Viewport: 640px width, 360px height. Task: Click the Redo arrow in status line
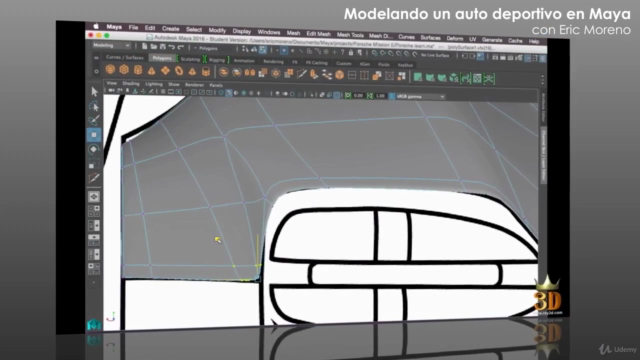[181, 47]
